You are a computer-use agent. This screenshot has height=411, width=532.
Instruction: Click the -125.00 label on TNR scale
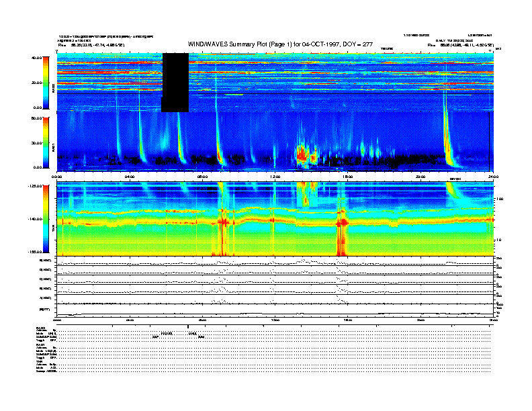(35, 186)
